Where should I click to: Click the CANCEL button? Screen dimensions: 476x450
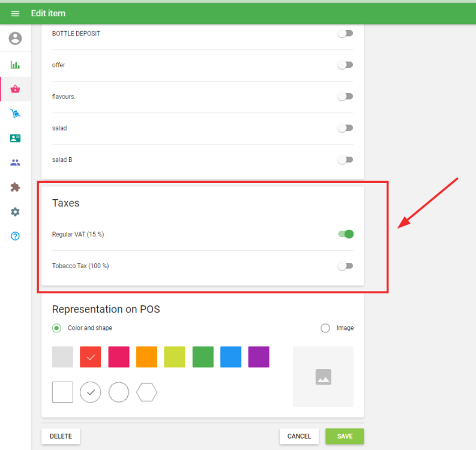(x=299, y=436)
